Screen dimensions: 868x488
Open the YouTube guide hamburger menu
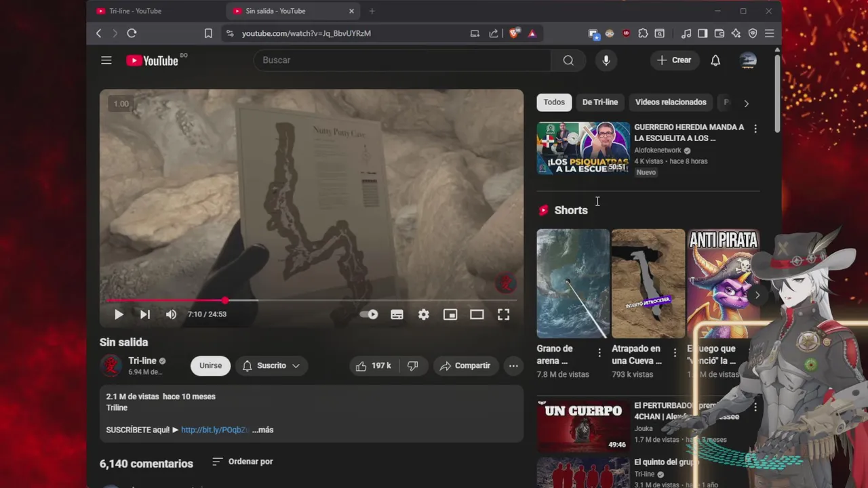106,60
